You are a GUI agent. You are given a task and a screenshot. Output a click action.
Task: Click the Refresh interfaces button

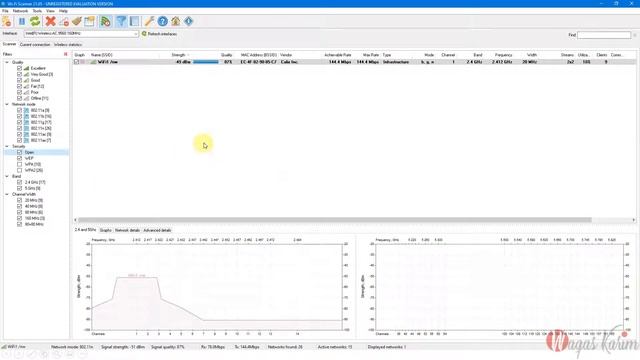coord(160,34)
